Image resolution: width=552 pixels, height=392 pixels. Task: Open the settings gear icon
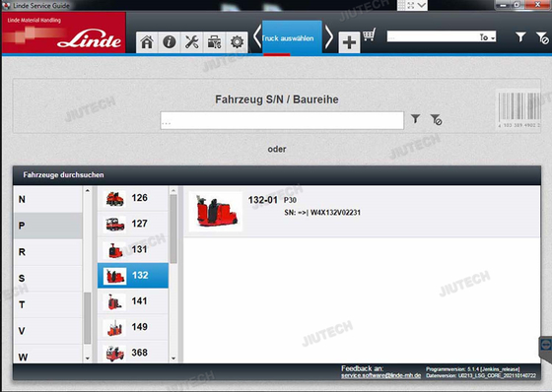coord(237,42)
